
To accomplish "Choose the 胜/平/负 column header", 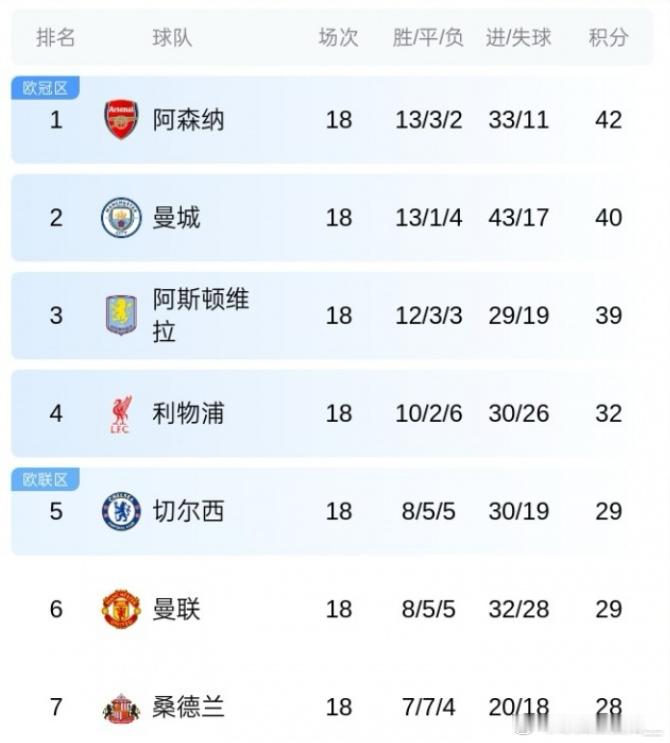I will [428, 37].
